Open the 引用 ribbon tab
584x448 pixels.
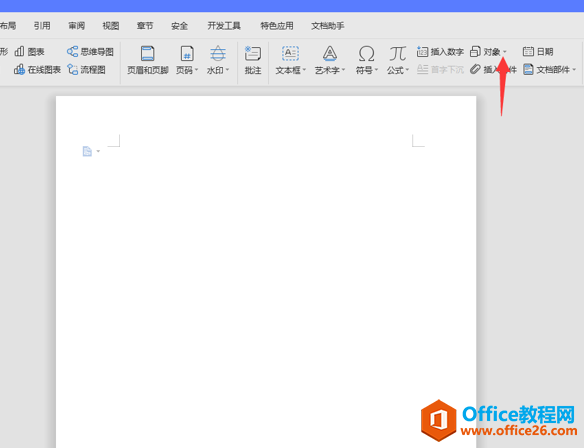[x=42, y=26]
